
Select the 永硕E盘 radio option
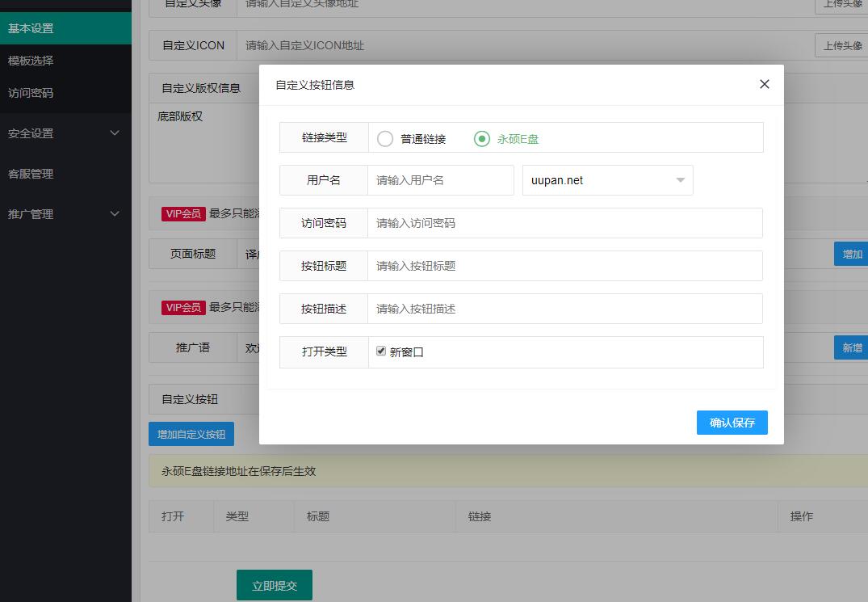pos(482,139)
